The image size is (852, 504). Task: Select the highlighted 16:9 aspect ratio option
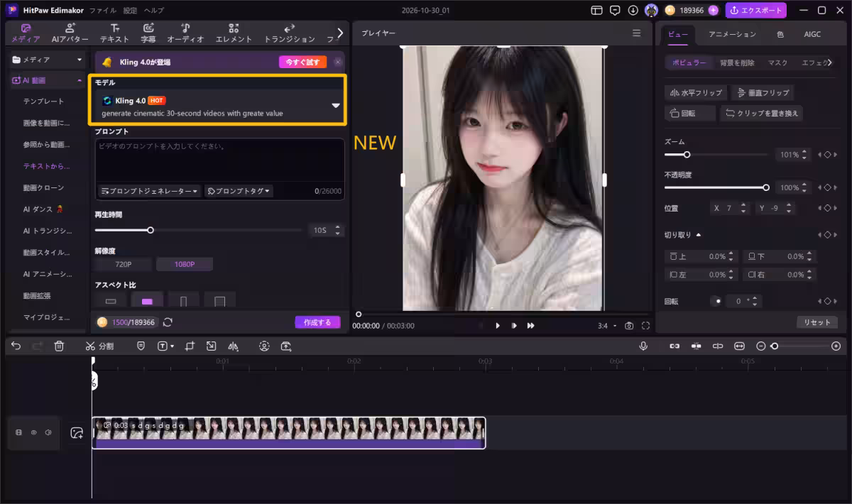[147, 301]
